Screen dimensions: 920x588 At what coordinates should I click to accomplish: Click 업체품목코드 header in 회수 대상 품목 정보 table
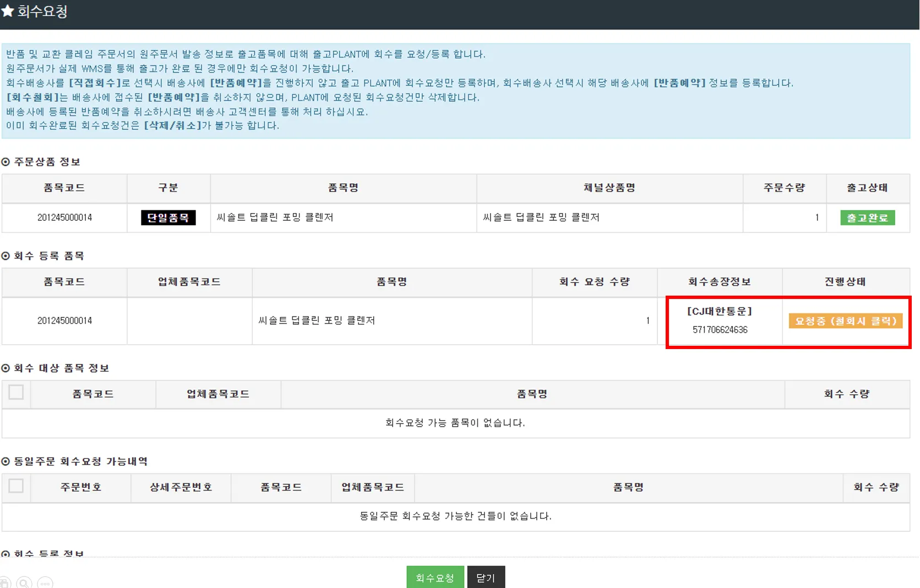[x=218, y=394]
